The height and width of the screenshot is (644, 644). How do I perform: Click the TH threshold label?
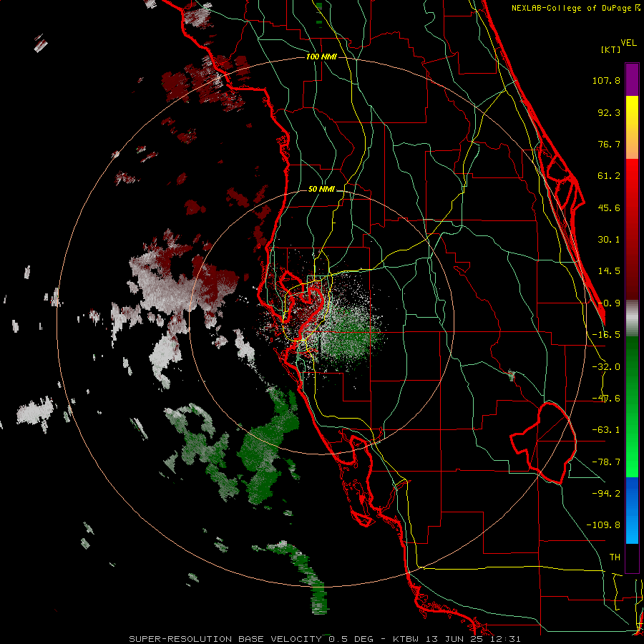click(x=615, y=557)
